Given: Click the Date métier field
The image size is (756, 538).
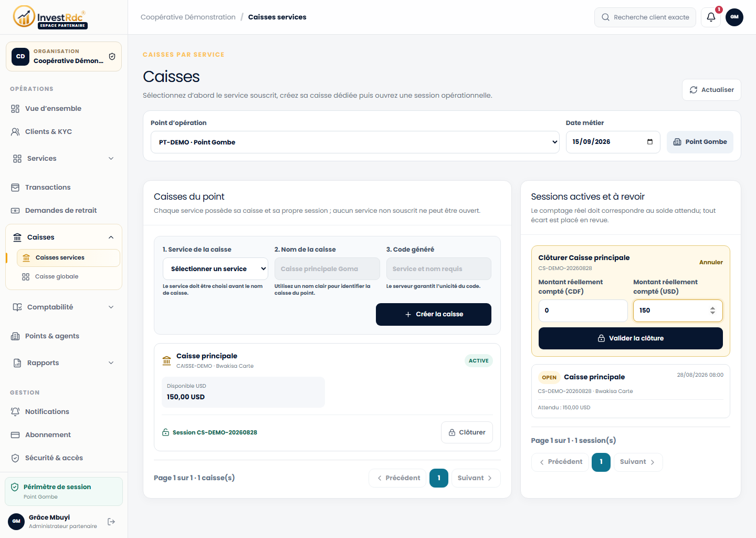Looking at the screenshot, I should (613, 142).
